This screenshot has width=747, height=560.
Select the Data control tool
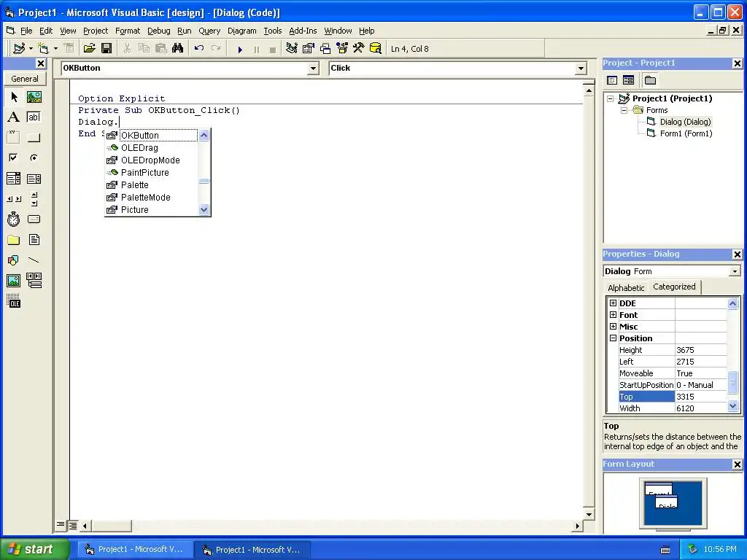[x=34, y=281]
